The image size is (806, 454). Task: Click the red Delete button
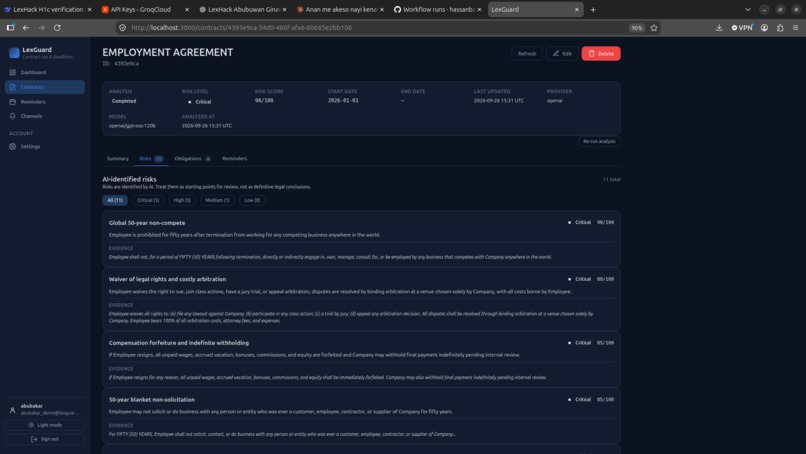click(601, 53)
